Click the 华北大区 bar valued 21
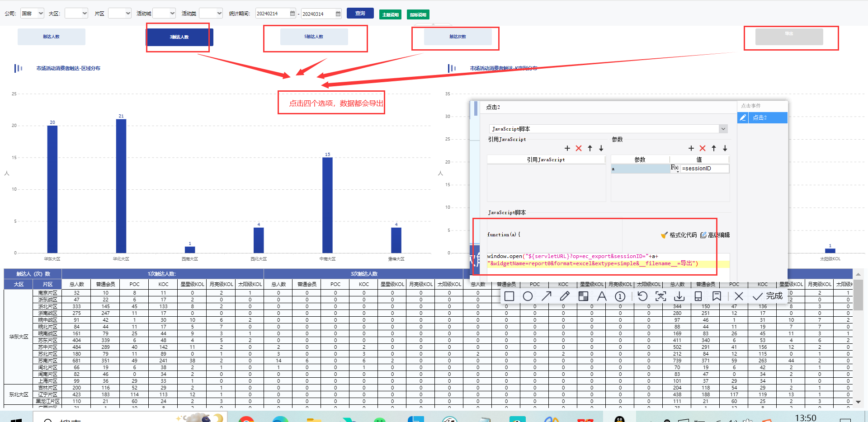The width and height of the screenshot is (868, 422). pos(121,186)
